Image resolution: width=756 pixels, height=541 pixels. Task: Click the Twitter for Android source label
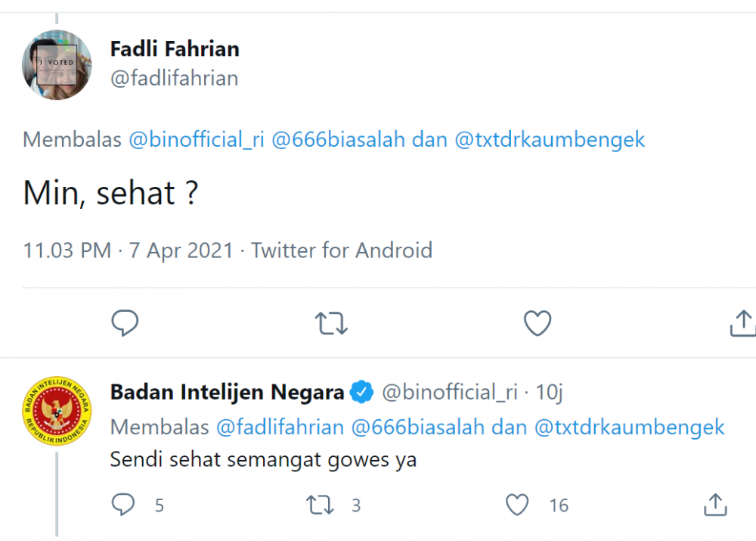coord(342,250)
